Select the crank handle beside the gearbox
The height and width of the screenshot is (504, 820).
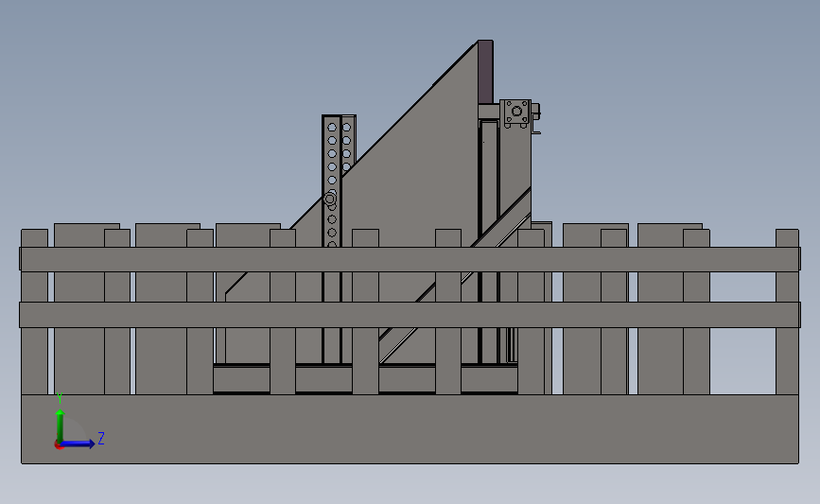(x=536, y=119)
